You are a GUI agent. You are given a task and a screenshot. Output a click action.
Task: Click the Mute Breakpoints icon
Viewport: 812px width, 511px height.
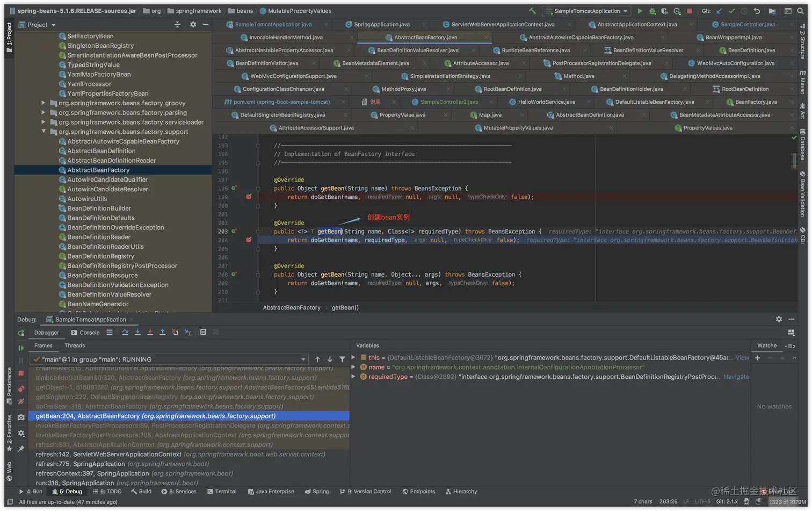(21, 402)
